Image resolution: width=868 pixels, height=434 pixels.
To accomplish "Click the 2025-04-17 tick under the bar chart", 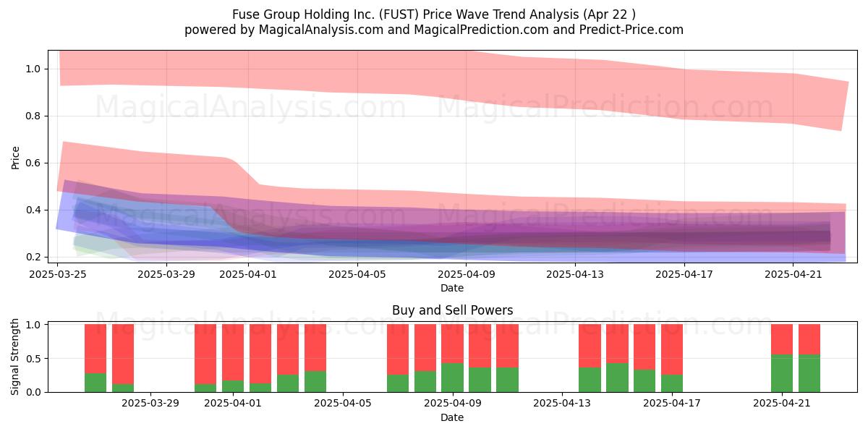I will click(x=672, y=404).
